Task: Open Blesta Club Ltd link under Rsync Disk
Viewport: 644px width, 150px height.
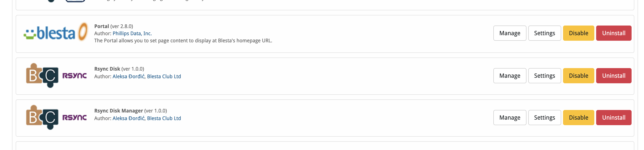Action: (164, 76)
